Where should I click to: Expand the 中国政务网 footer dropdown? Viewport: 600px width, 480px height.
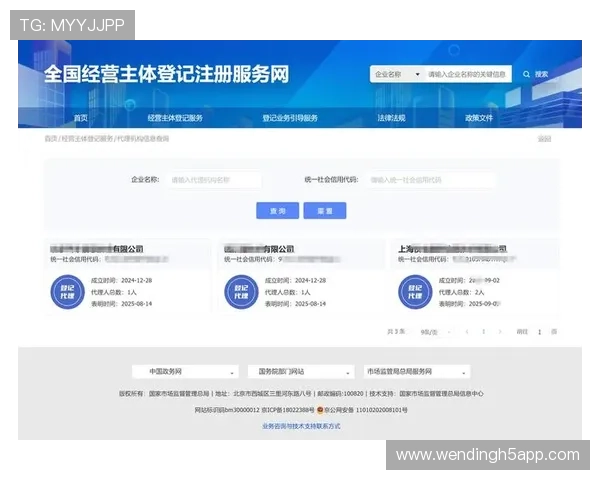click(x=185, y=372)
